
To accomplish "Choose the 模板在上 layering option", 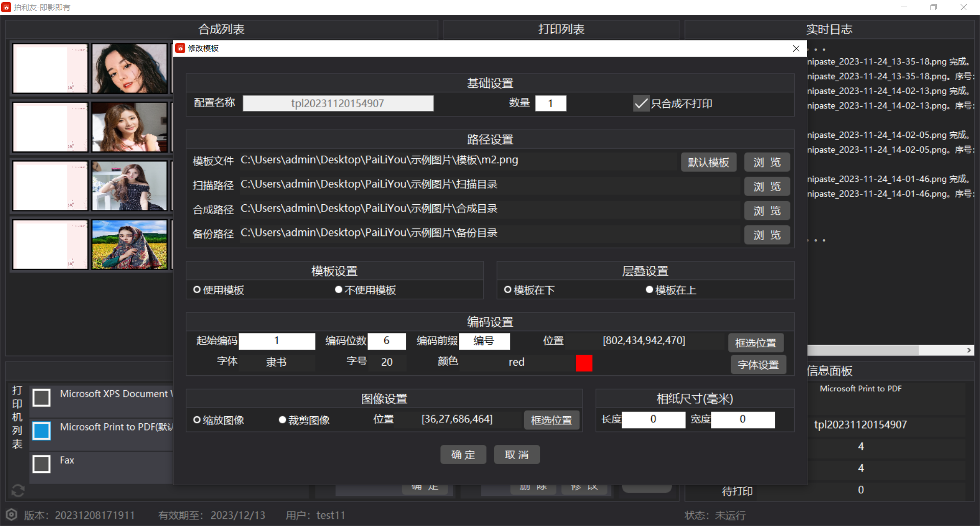I will [x=649, y=290].
